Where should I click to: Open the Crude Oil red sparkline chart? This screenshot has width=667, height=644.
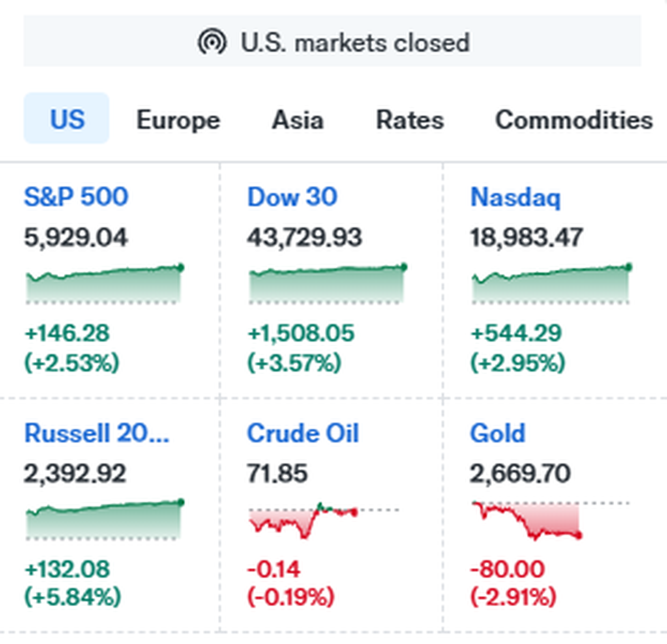(303, 520)
